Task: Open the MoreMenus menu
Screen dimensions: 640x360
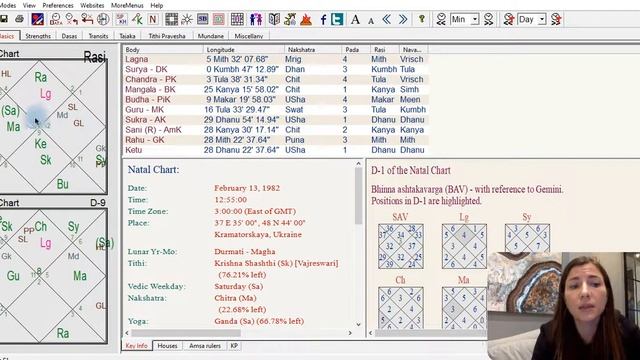Action: [127, 5]
